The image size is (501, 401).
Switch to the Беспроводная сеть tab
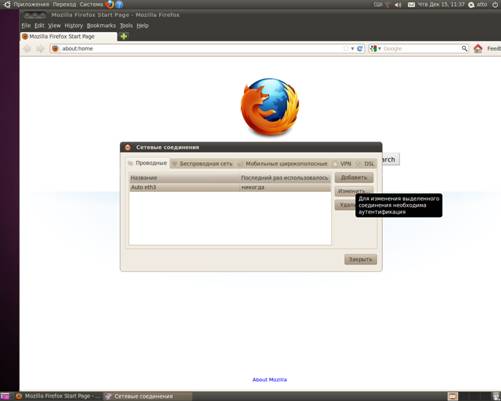coord(202,164)
